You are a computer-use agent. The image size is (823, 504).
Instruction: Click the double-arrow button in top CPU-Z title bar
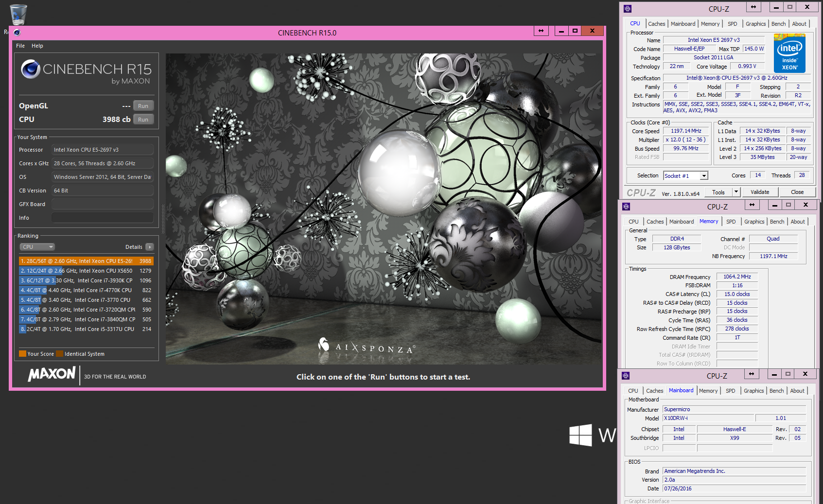[753, 7]
